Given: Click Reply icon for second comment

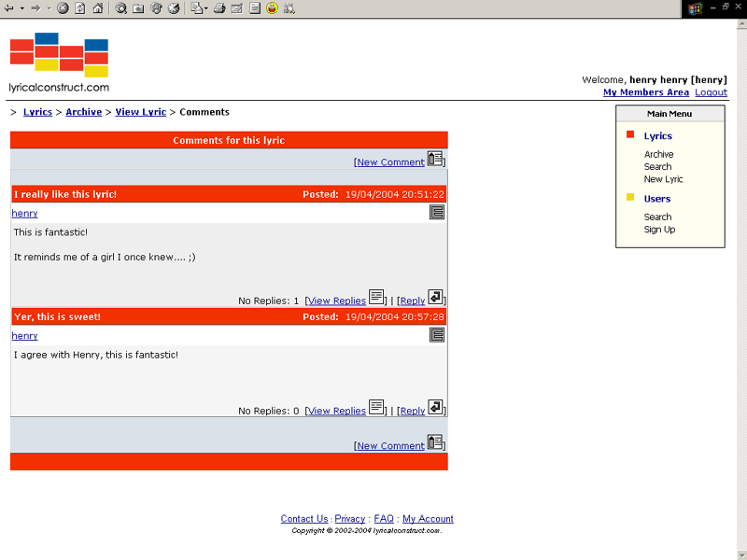Looking at the screenshot, I should 435,407.
